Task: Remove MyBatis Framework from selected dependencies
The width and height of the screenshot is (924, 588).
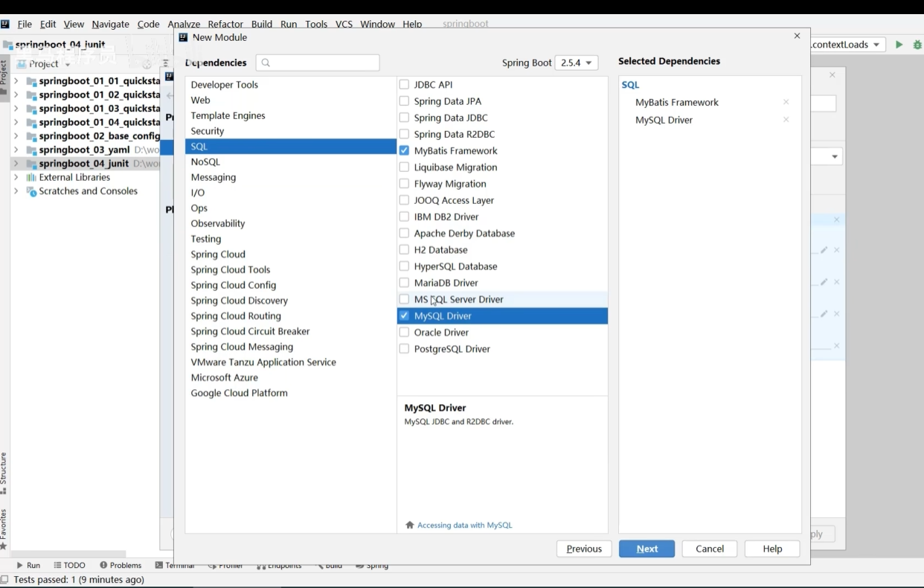Action: coord(786,102)
